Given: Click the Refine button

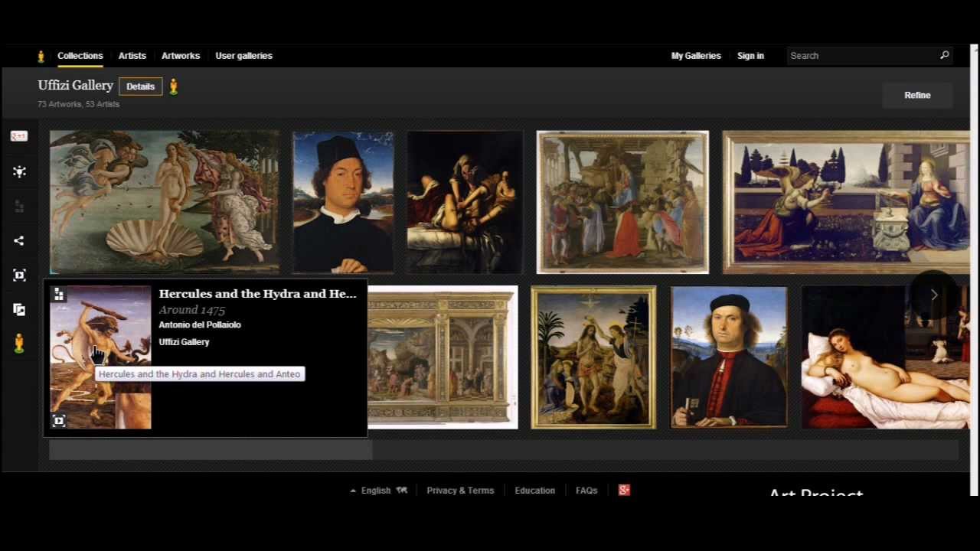Looking at the screenshot, I should click(x=917, y=95).
